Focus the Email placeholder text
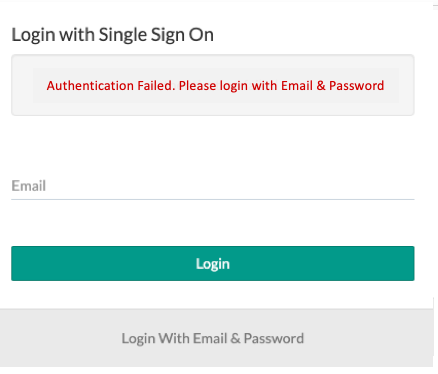Image resolution: width=438 pixels, height=374 pixels. 29,186
